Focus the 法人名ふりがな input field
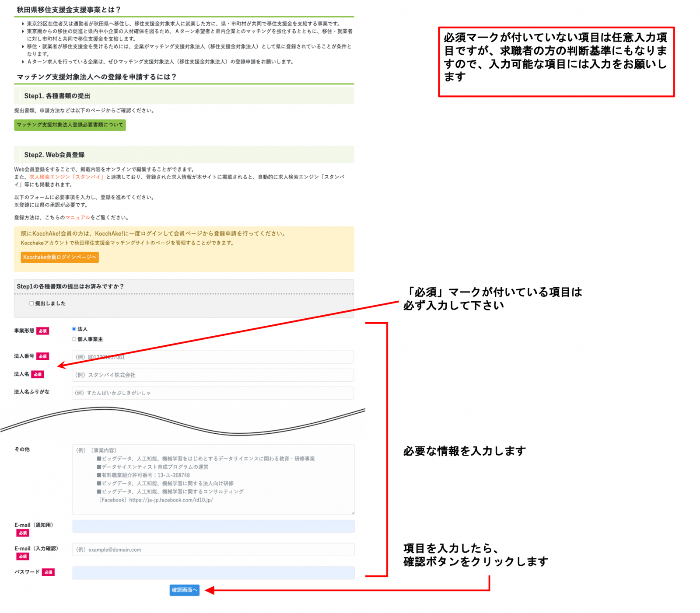 tap(213, 393)
